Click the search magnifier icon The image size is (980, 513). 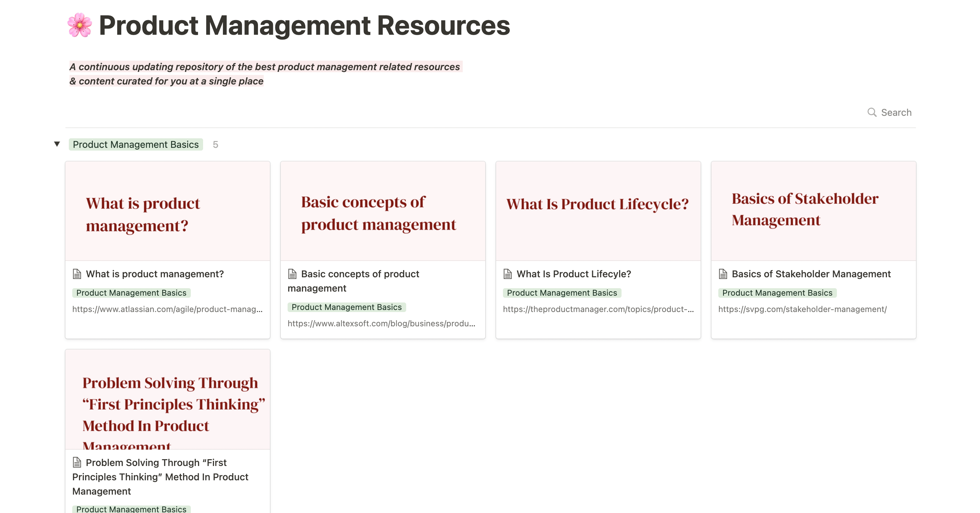[x=872, y=112]
